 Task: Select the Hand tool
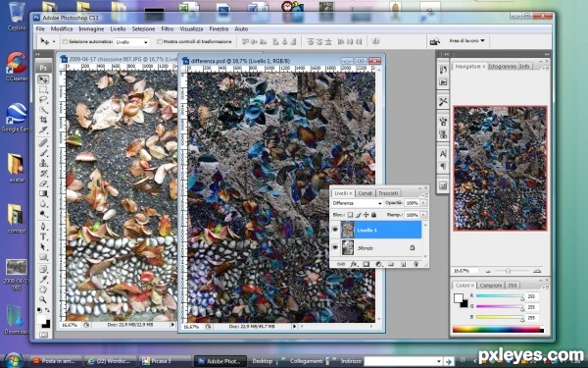43,289
